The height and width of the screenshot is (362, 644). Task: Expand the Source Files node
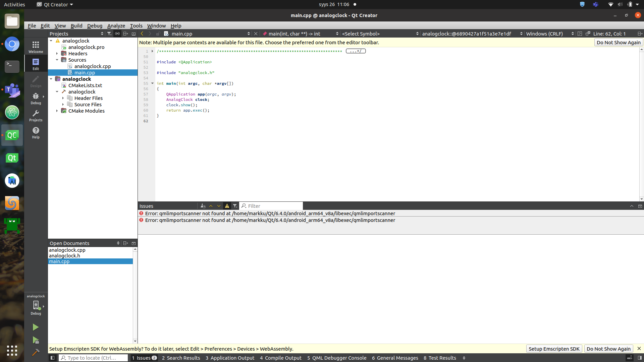click(63, 104)
